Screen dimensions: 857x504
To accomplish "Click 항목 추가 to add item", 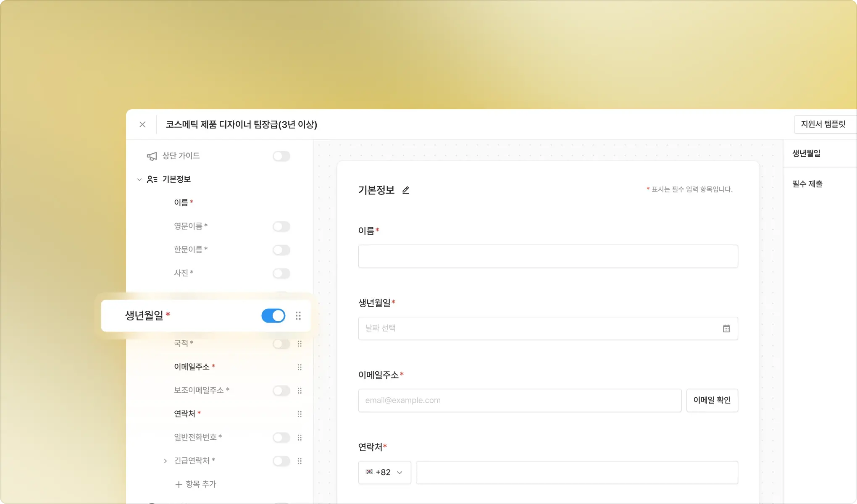I will point(196,484).
